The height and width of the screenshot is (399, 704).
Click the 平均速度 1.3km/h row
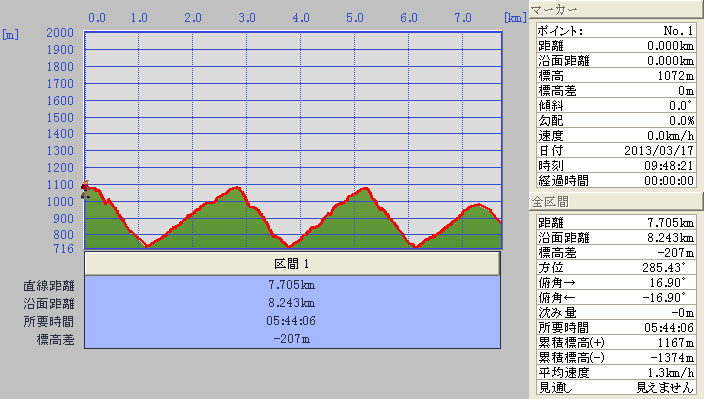coord(616,373)
